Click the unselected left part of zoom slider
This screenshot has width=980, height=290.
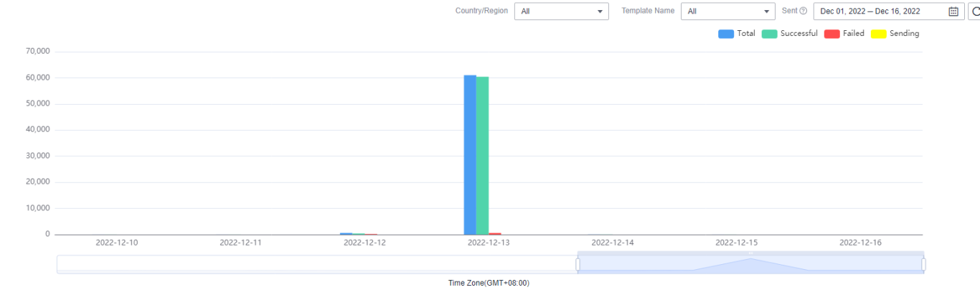pos(317,264)
